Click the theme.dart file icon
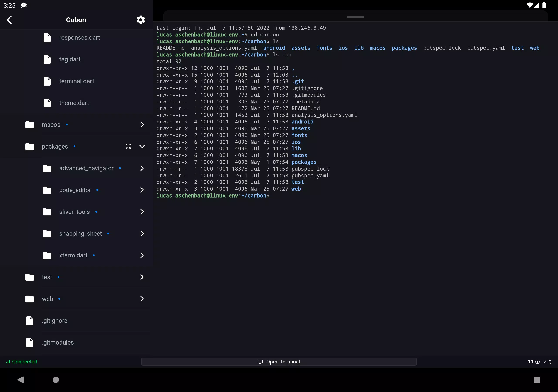 click(x=47, y=103)
